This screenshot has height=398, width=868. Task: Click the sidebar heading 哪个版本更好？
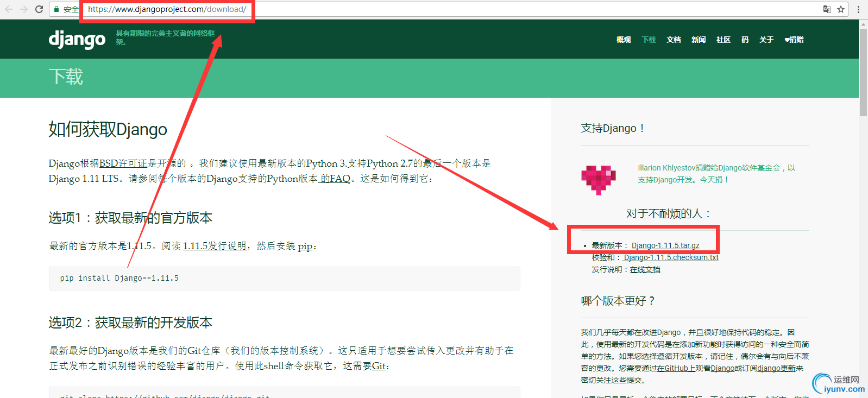pyautogui.click(x=619, y=301)
